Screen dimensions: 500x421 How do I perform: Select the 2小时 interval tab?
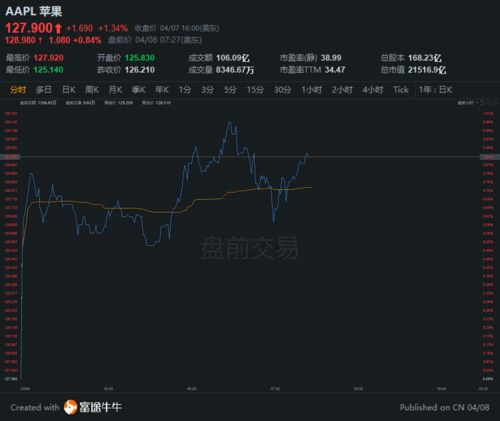[342, 90]
